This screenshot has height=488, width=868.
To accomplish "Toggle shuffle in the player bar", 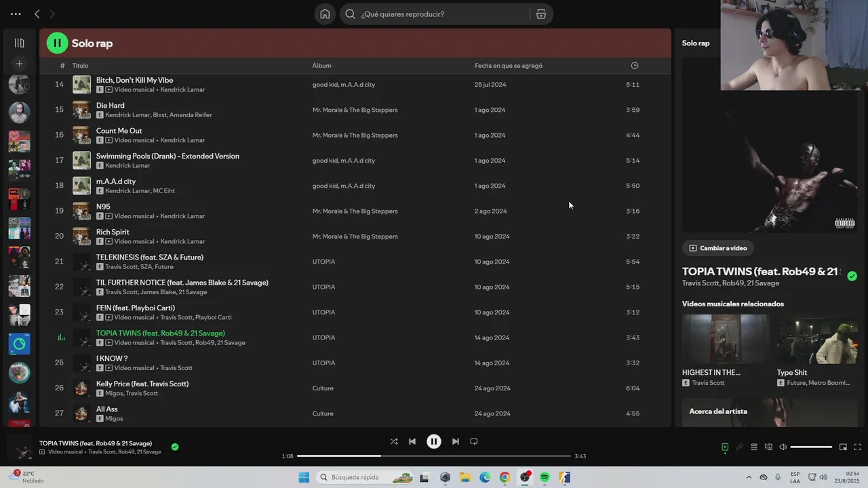I will 394,441.
